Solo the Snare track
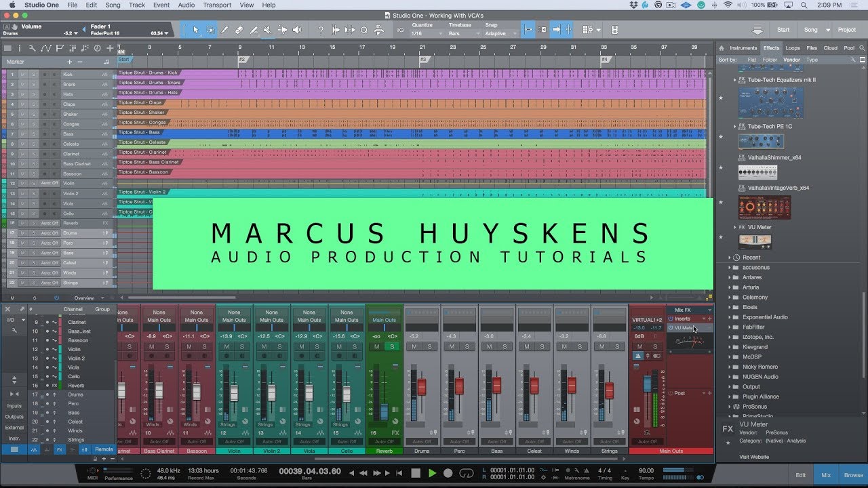Viewport: 868px width, 488px height. click(33, 84)
